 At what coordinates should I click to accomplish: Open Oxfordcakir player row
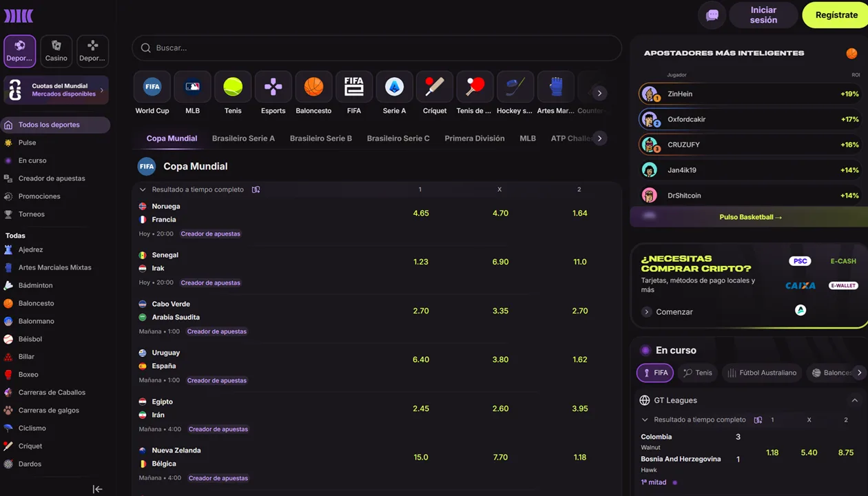pos(751,119)
